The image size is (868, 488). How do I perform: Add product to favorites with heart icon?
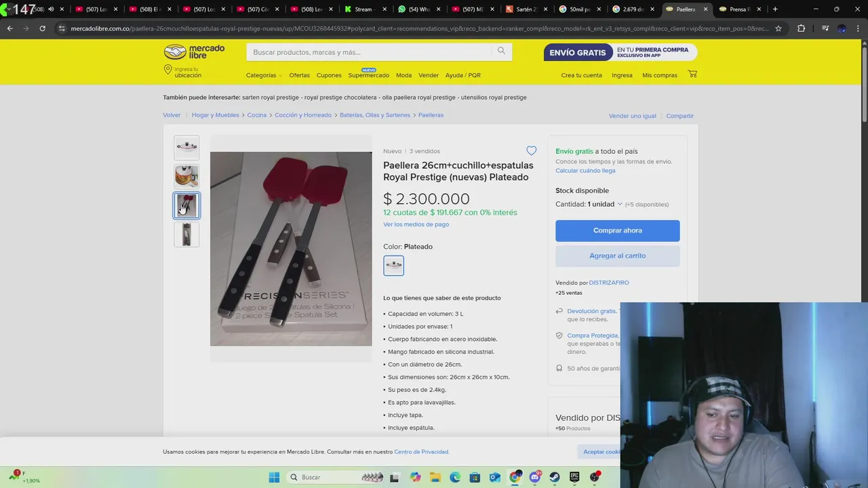click(531, 150)
